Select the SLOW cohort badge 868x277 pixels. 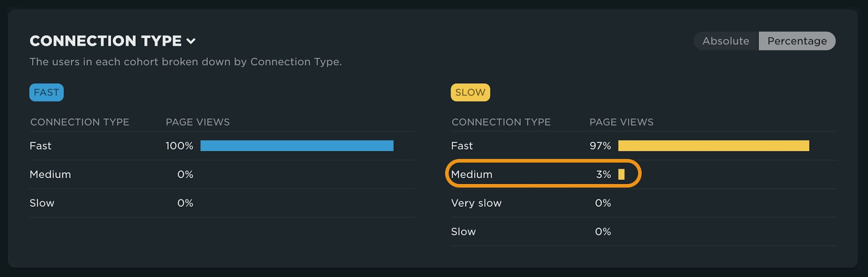click(x=470, y=92)
